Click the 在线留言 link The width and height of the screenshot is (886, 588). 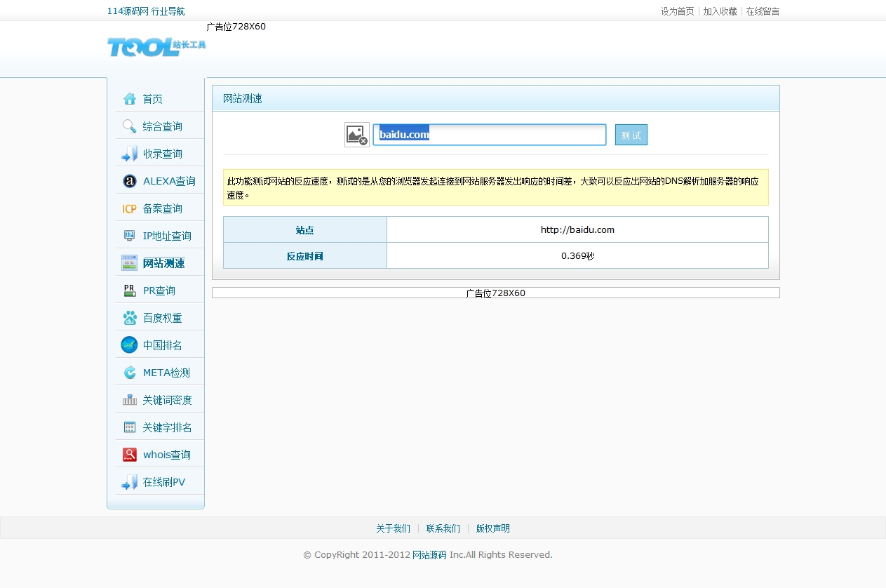pyautogui.click(x=763, y=11)
